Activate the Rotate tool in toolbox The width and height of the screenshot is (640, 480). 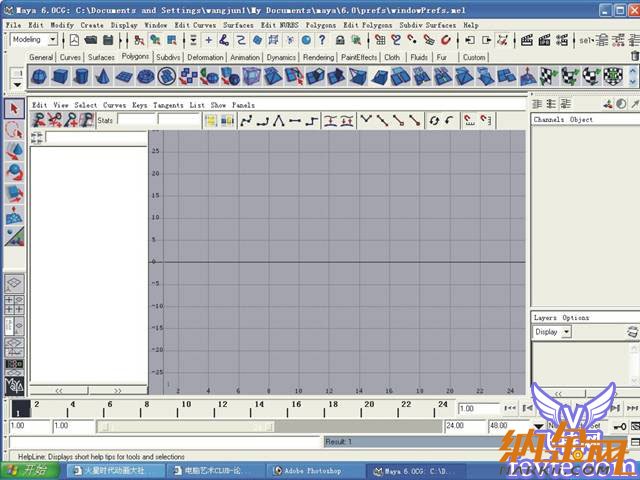(x=14, y=173)
